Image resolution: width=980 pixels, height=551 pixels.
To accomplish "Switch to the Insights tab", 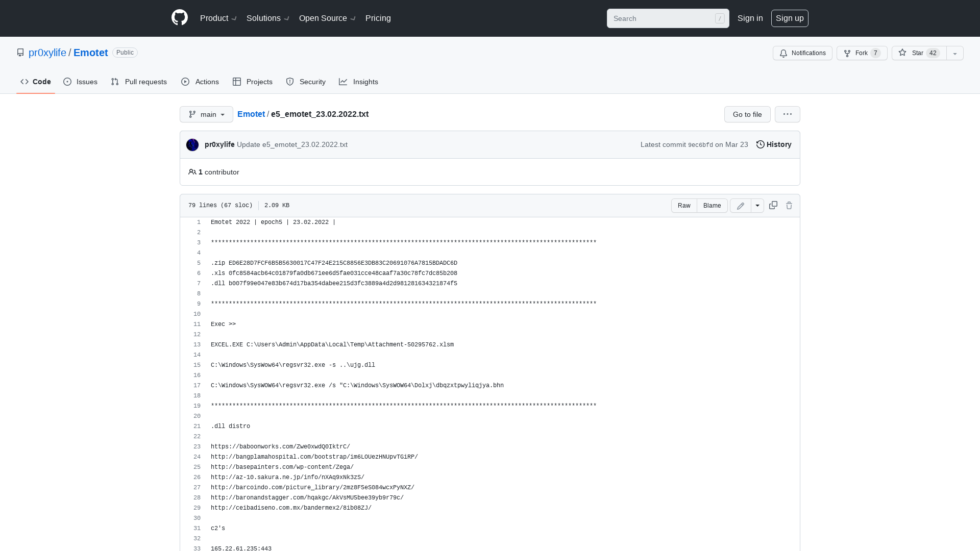I will point(358,82).
